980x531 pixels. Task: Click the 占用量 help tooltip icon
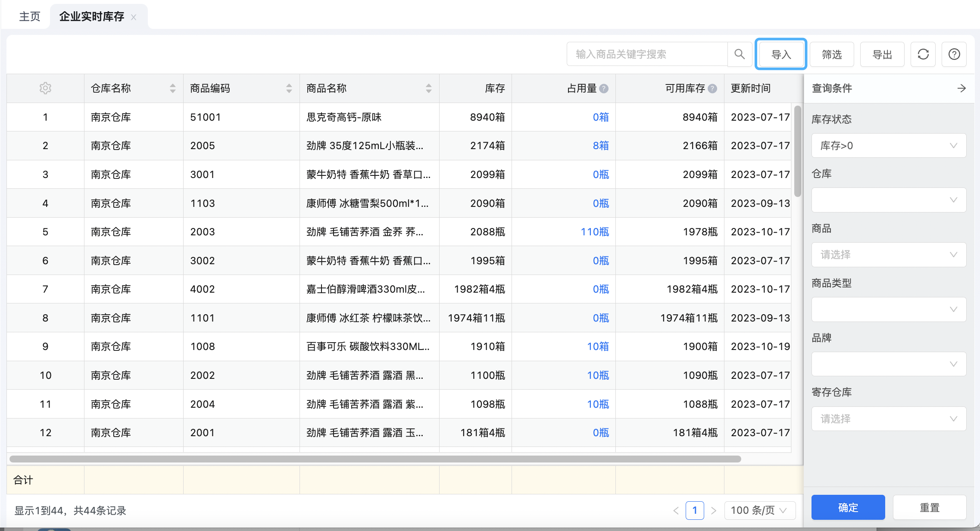click(604, 89)
